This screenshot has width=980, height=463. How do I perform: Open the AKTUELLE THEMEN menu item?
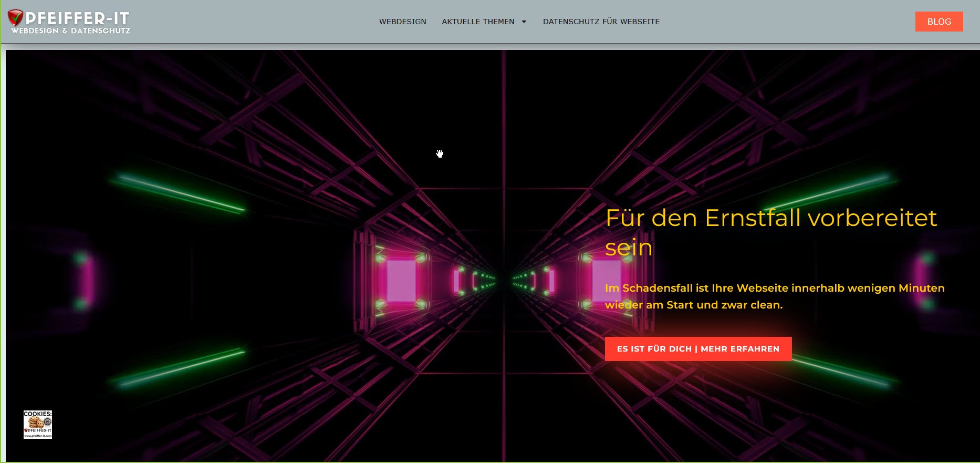click(x=478, y=22)
